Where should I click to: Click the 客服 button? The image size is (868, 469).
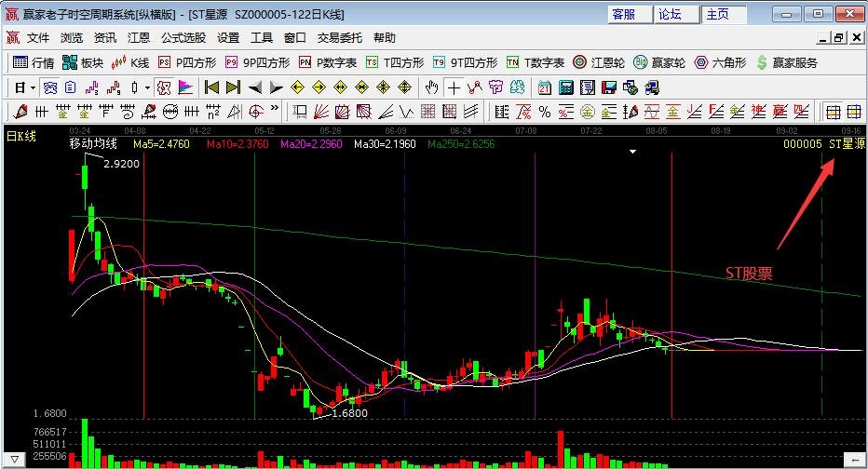click(x=630, y=14)
